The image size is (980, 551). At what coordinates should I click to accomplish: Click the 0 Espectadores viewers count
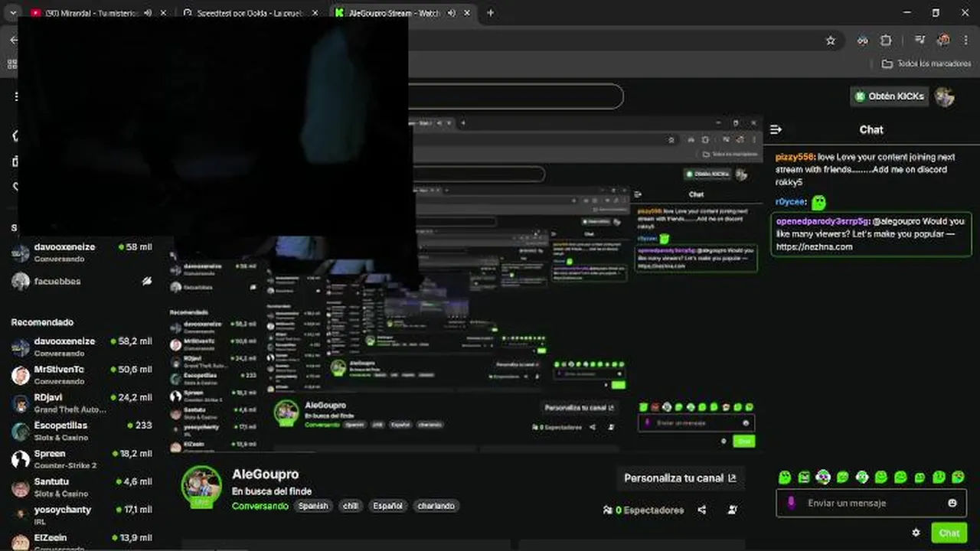click(x=643, y=510)
